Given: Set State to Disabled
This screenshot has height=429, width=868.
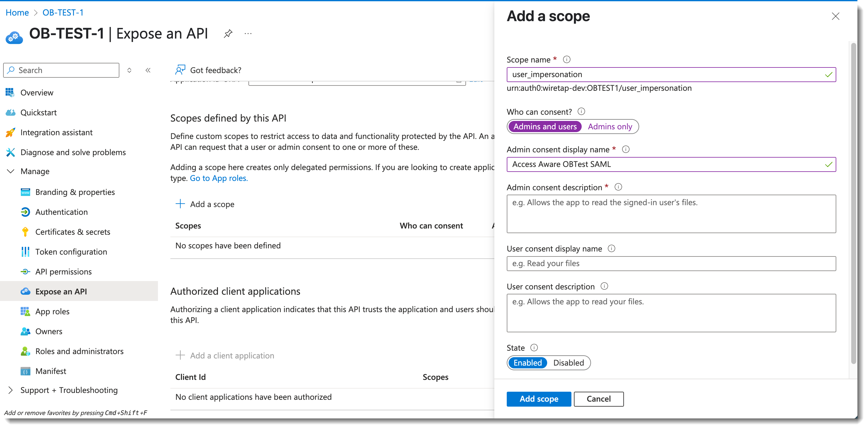Looking at the screenshot, I should point(568,362).
